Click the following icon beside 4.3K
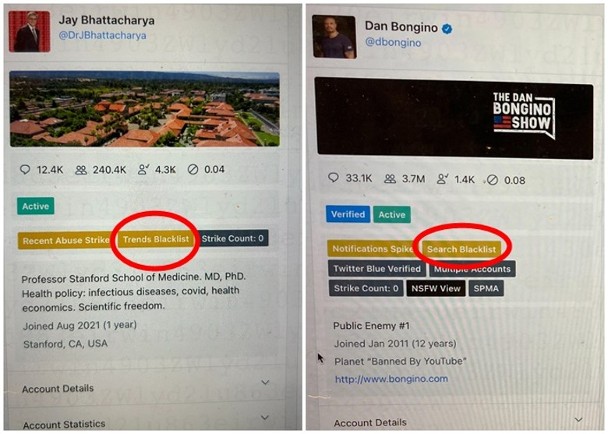608x434 pixels. [143, 169]
